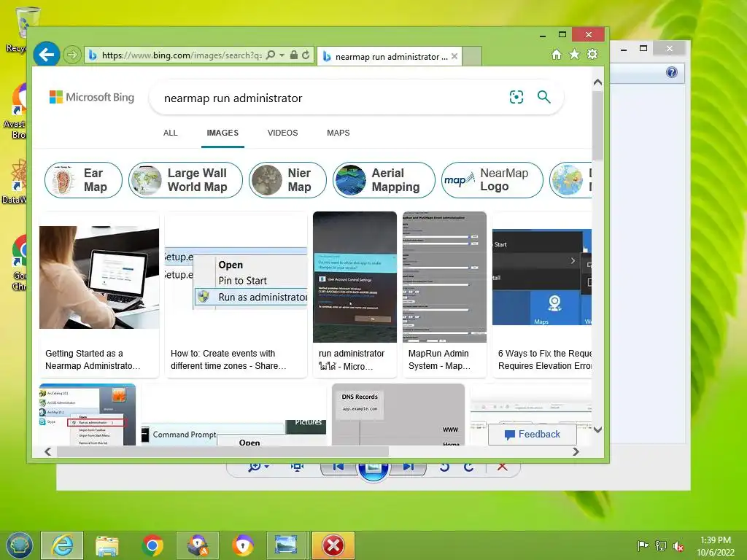Click the horizontal scrollbar right arrow
747x560 pixels.
tap(576, 451)
